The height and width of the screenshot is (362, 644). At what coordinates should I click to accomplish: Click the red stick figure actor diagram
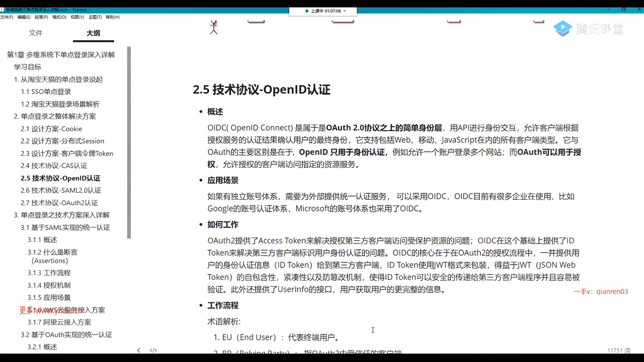coord(214,27)
